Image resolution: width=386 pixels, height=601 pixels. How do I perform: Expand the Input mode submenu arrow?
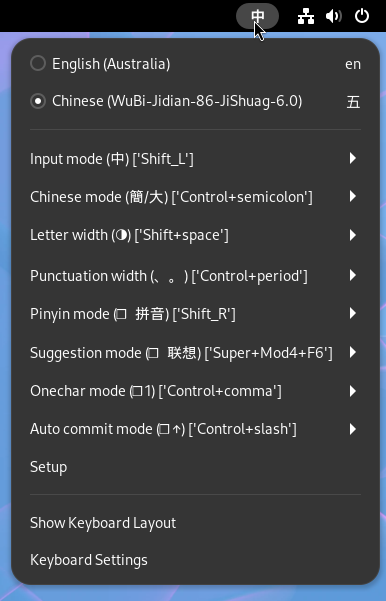pyautogui.click(x=353, y=158)
